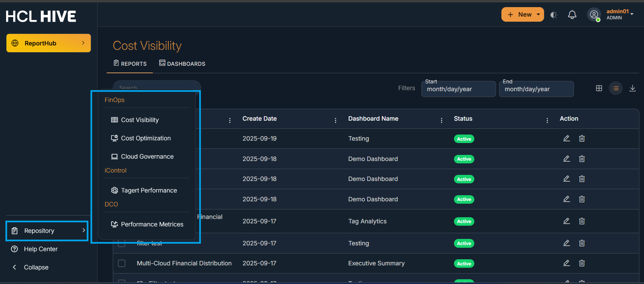Open the New dropdown button
The height and width of the screenshot is (284, 644).
pyautogui.click(x=522, y=15)
